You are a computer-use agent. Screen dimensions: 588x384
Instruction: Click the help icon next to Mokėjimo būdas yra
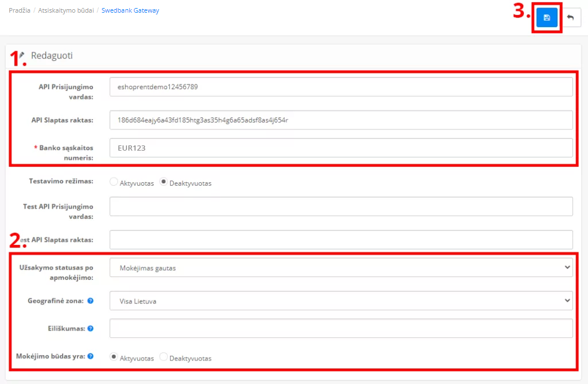(90, 356)
